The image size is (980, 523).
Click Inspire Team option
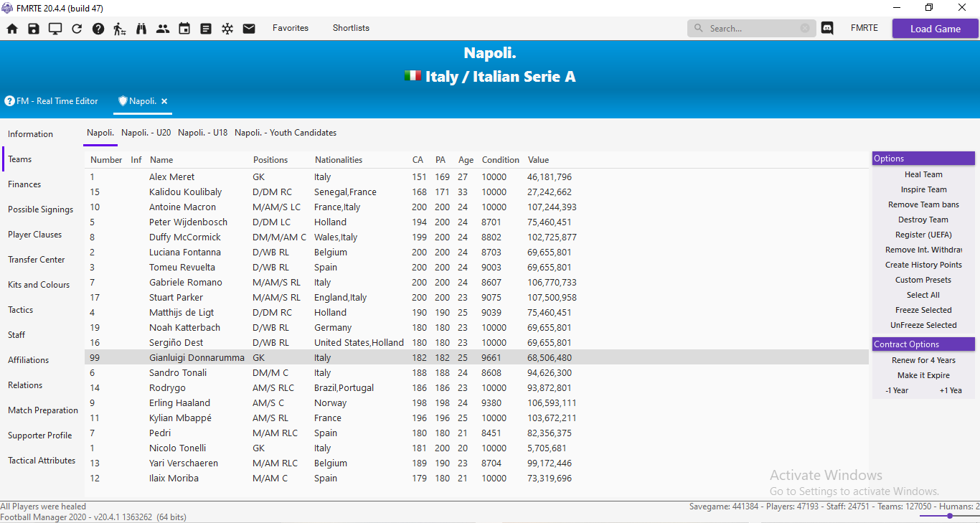[x=923, y=189]
